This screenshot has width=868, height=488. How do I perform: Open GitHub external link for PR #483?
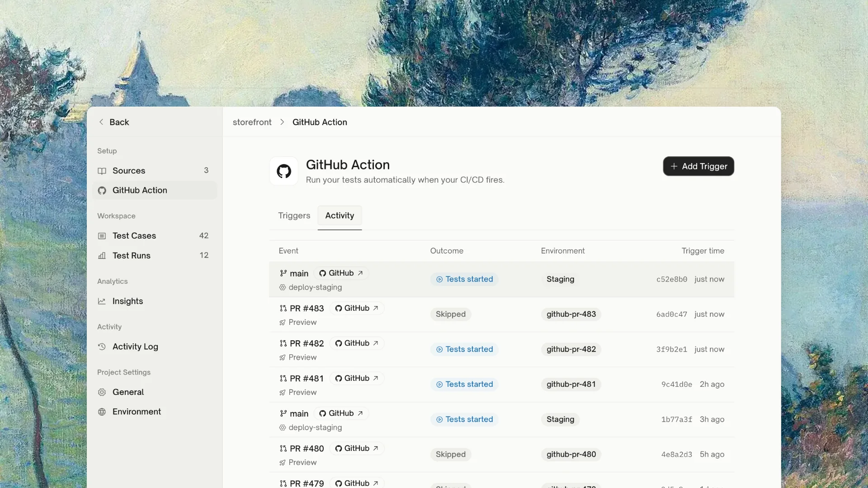coord(357,308)
